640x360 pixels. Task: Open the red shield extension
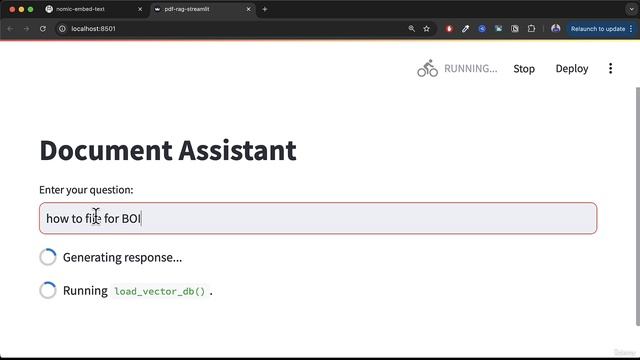tap(449, 29)
